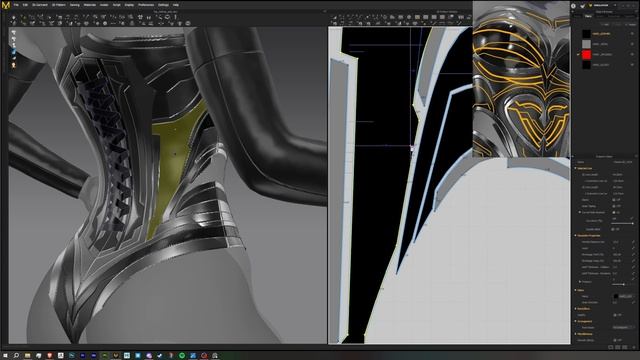Screen dimensions: 640x360
Task: Click edit icon on Add'l Thickness Collision row
Action: click(x=633, y=267)
